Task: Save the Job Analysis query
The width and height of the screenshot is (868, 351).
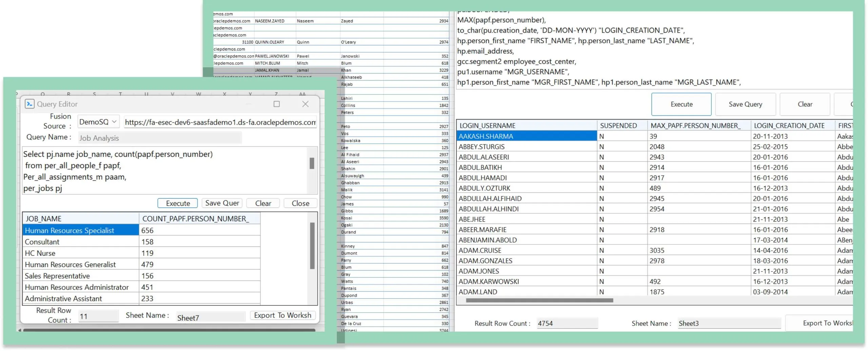Action: [x=222, y=203]
